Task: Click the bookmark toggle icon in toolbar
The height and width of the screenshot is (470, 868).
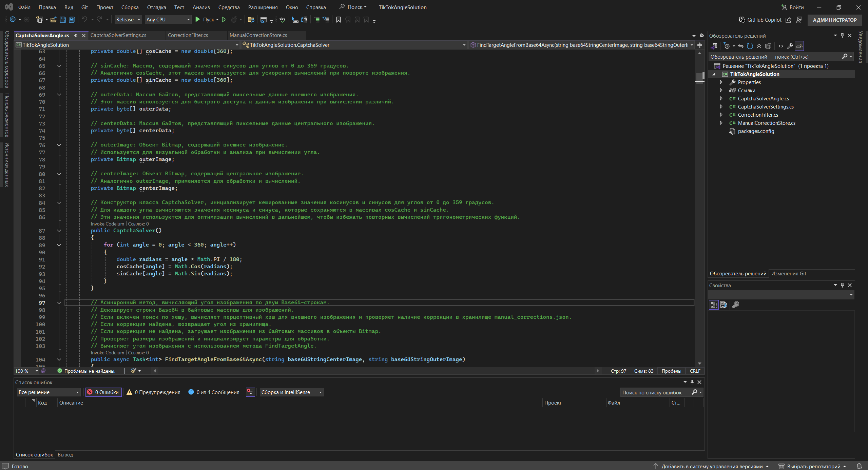Action: [338, 20]
